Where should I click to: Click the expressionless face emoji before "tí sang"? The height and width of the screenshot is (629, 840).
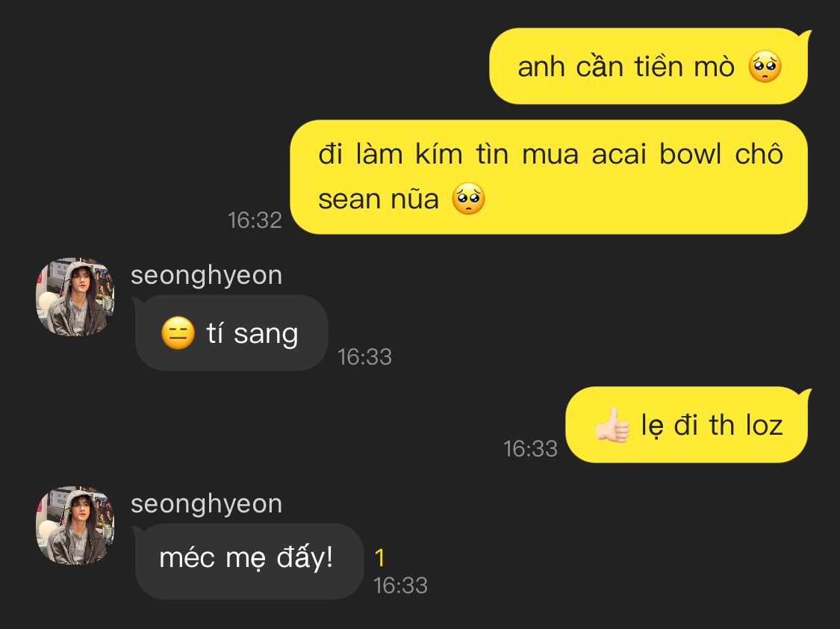(178, 333)
